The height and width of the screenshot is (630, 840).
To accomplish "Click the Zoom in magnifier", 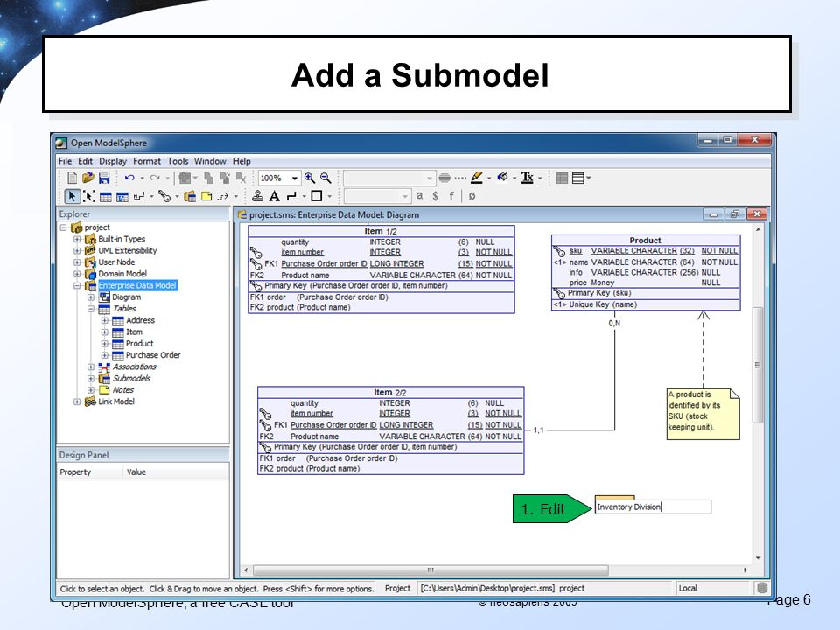I will [310, 178].
